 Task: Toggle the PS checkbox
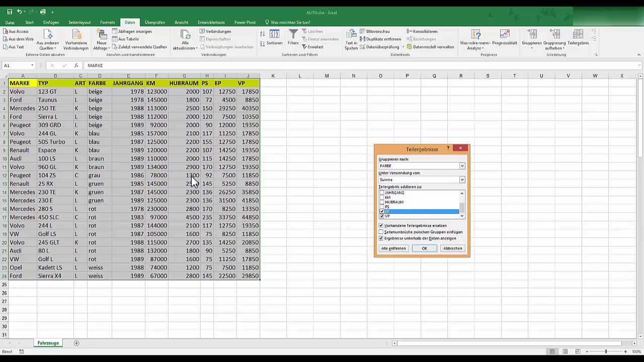[382, 207]
